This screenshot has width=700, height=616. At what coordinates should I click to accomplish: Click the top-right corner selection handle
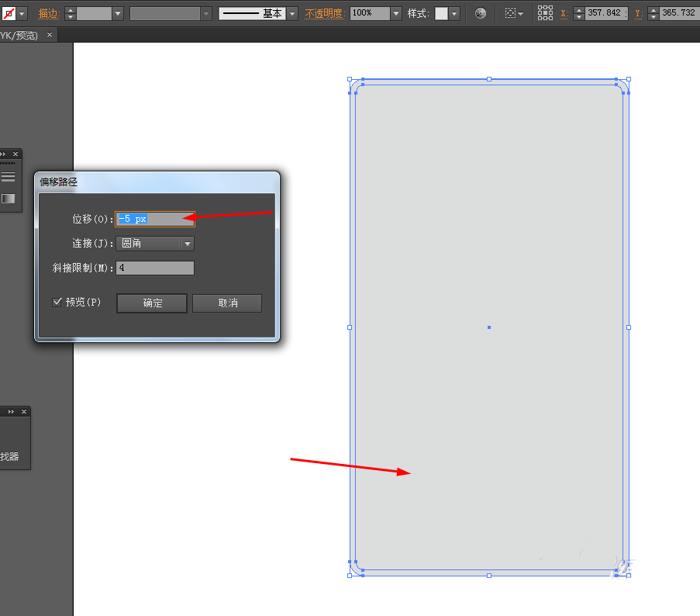[x=629, y=79]
